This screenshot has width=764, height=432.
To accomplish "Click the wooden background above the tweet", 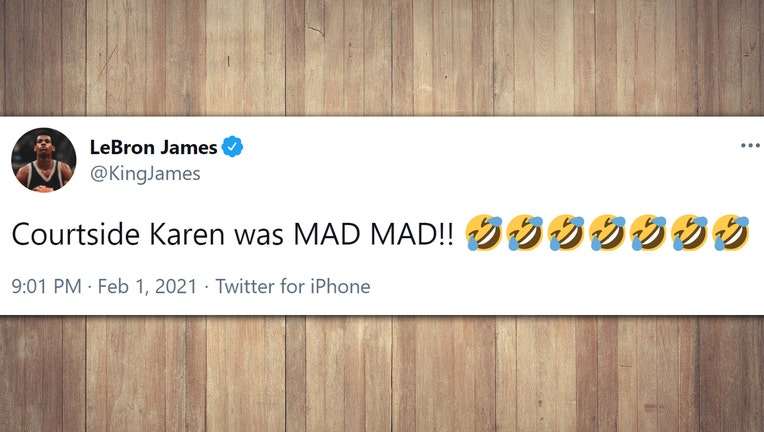I will (382, 57).
